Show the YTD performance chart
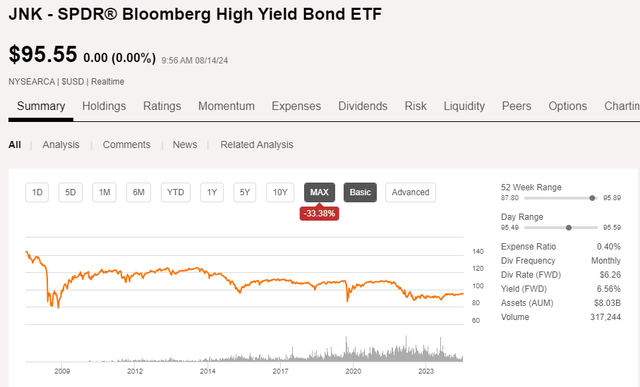Image resolution: width=640 pixels, height=387 pixels. tap(176, 192)
